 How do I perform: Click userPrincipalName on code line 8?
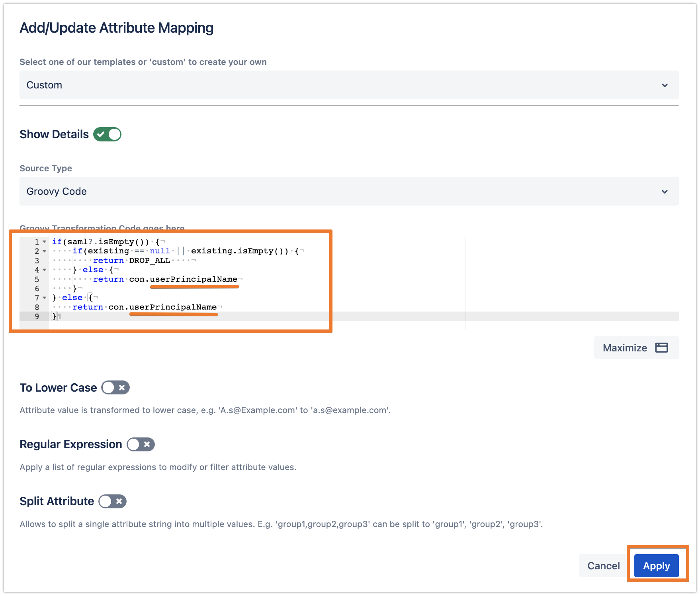173,307
